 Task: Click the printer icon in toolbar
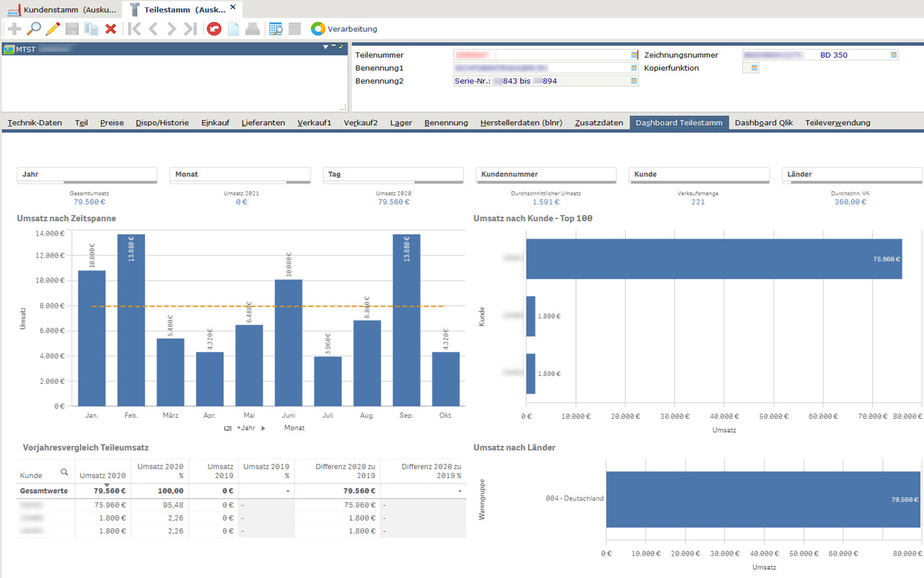pos(253,28)
